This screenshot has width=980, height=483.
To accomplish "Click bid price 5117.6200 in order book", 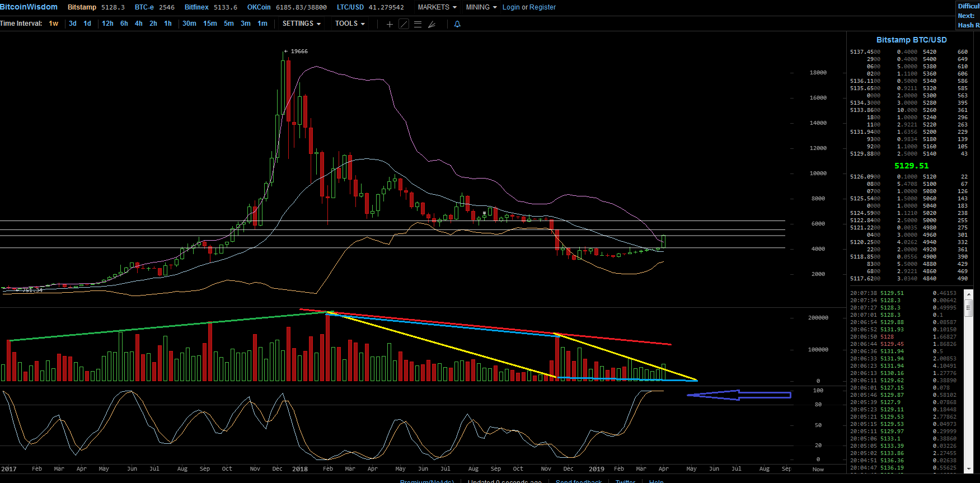I will [865, 279].
